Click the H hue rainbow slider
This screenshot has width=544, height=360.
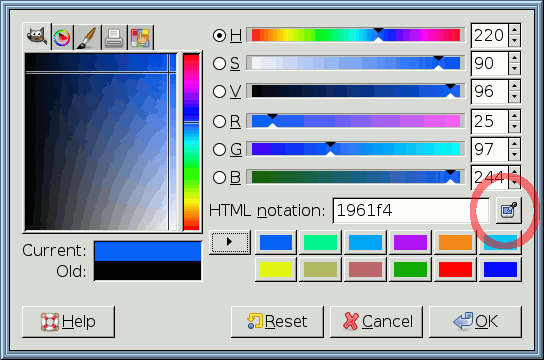[x=356, y=35]
